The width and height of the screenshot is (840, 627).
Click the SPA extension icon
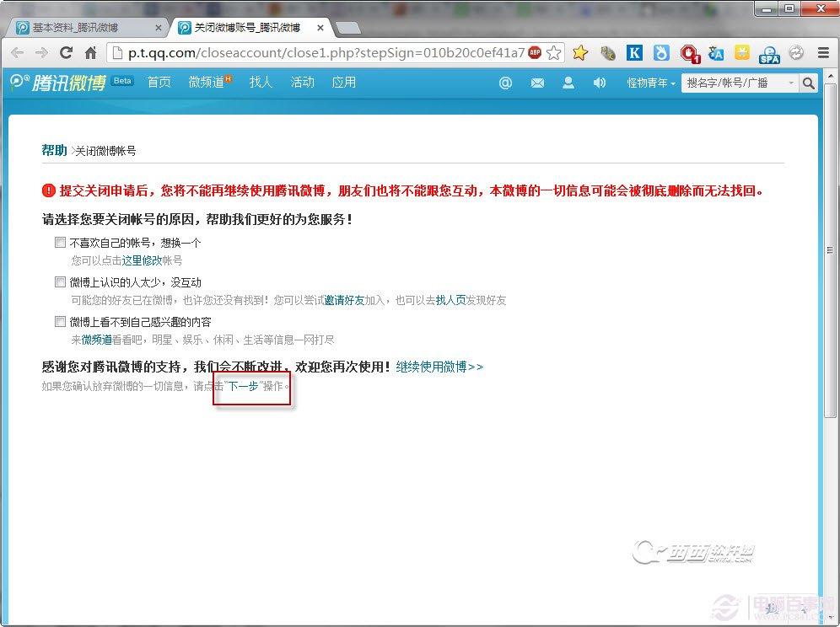tap(769, 54)
